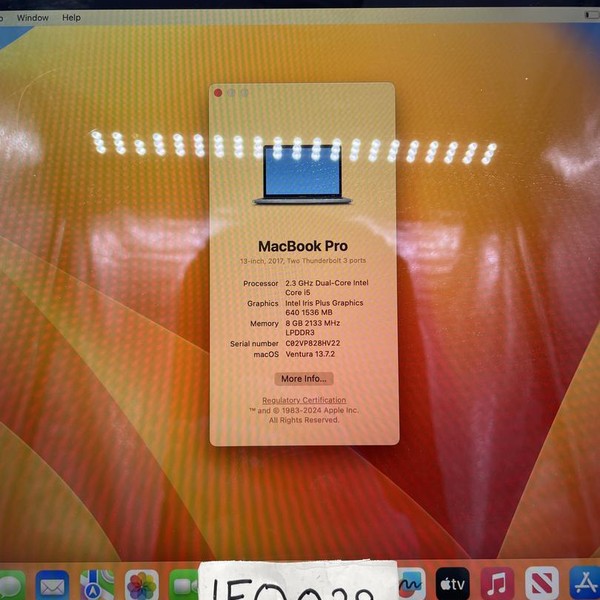The height and width of the screenshot is (600, 600).
Task: Open the Music app from the dock
Action: tap(497, 583)
